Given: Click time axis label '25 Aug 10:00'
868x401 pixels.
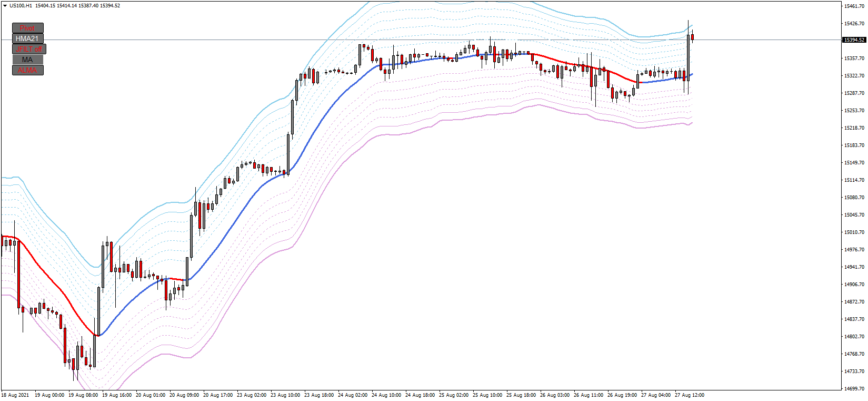Looking at the screenshot, I should [487, 395].
